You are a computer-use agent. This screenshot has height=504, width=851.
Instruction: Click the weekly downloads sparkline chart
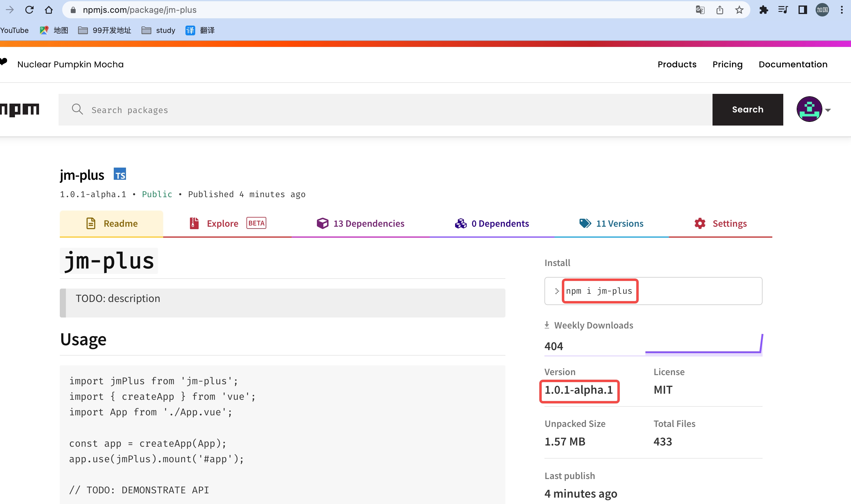[704, 344]
